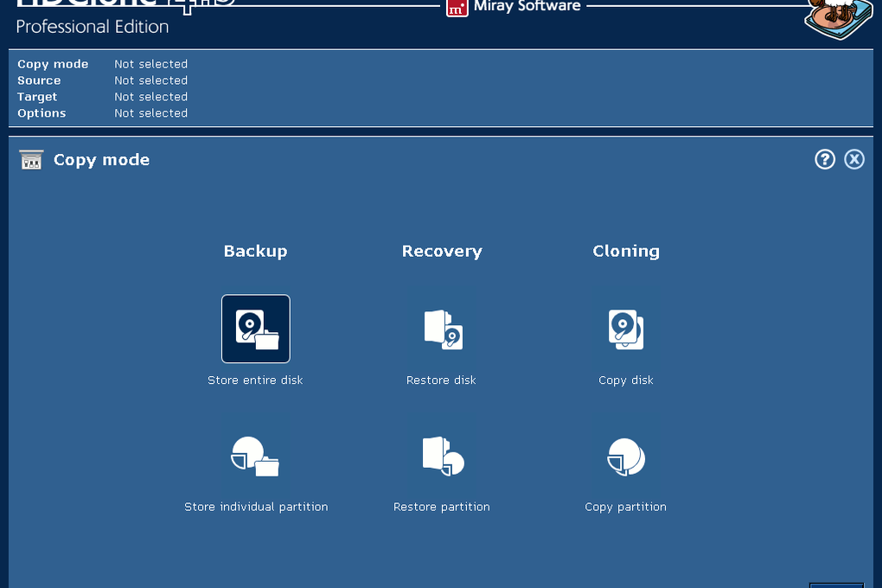
Task: Choose the Restore partition icon
Action: point(444,457)
